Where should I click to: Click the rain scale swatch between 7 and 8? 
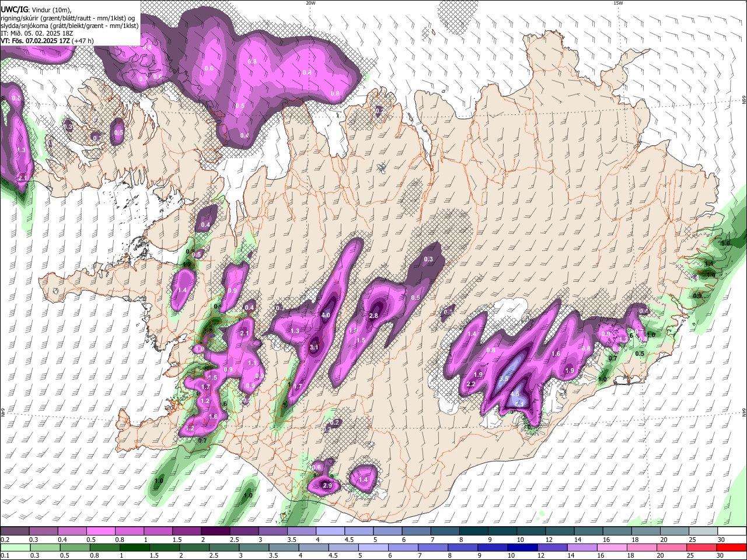click(x=432, y=547)
